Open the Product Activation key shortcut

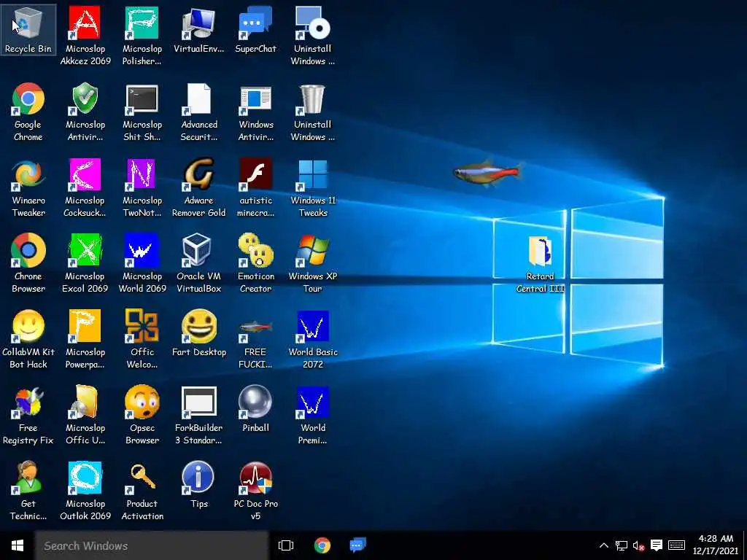142,491
